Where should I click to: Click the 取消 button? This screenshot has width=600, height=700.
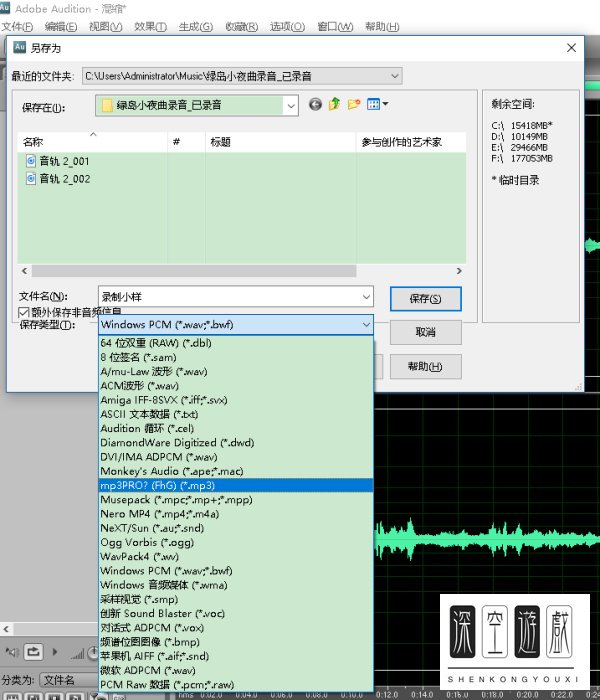tap(425, 332)
